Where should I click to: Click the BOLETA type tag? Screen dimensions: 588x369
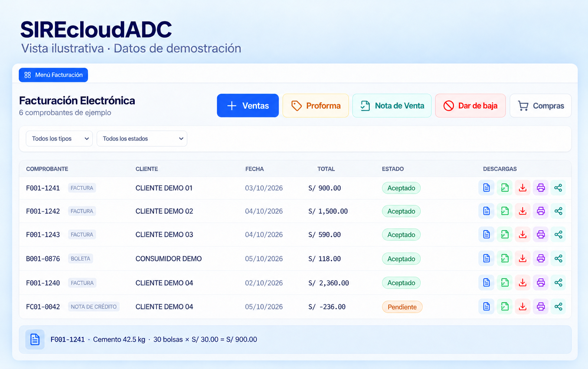[81, 259]
